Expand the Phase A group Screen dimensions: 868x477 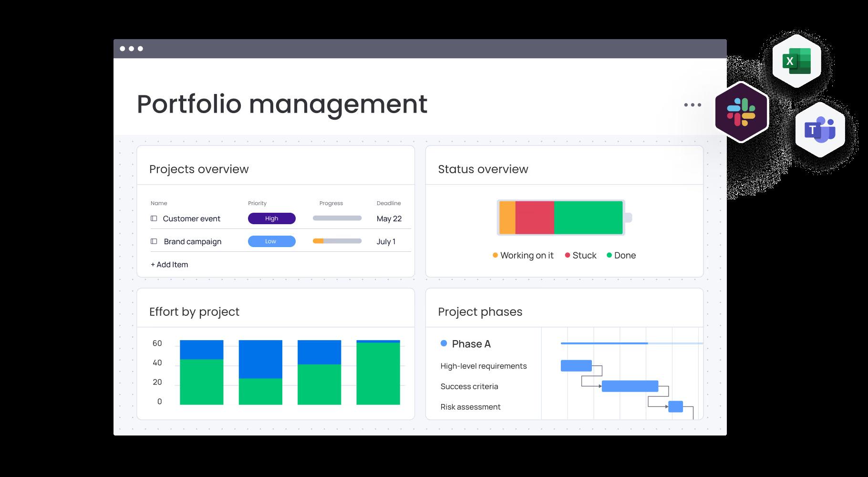tap(470, 343)
